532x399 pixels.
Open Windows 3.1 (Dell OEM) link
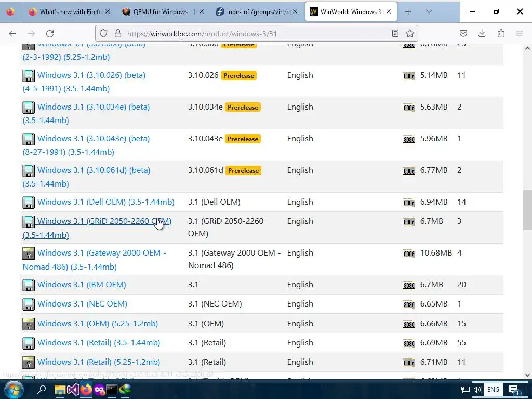coord(106,202)
